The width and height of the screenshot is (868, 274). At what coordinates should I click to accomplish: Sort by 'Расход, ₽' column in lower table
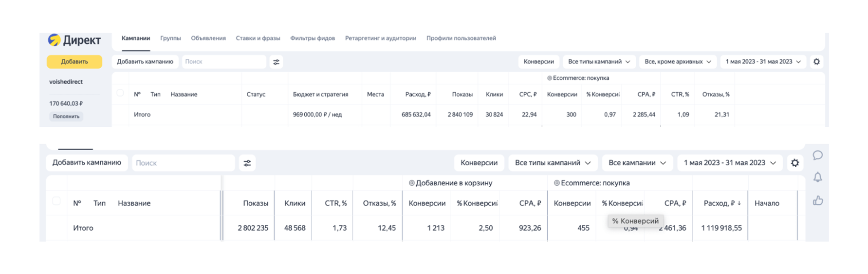722,203
